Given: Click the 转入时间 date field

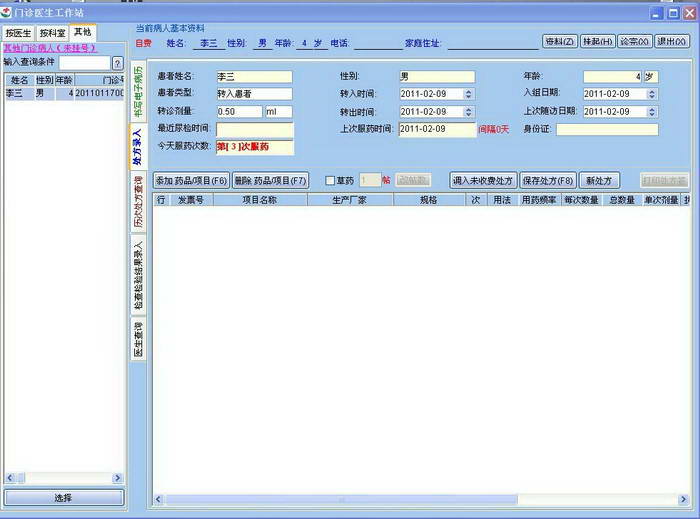Looking at the screenshot, I should (x=432, y=94).
